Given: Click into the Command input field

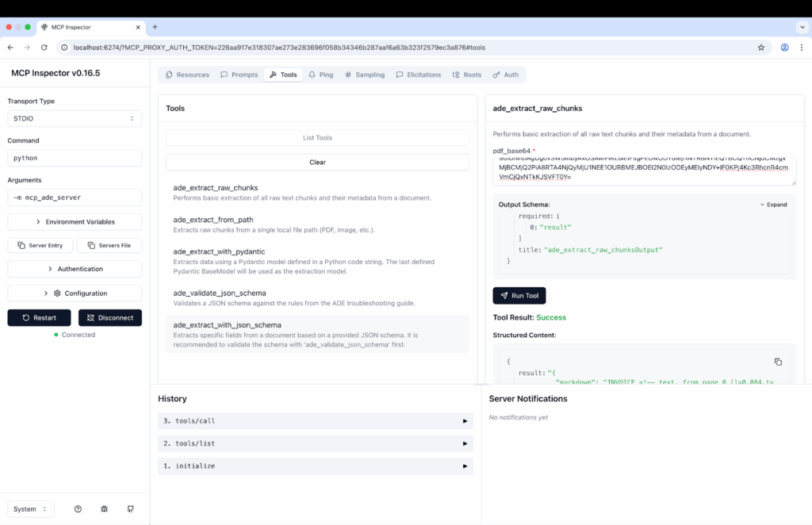Looking at the screenshot, I should point(75,158).
